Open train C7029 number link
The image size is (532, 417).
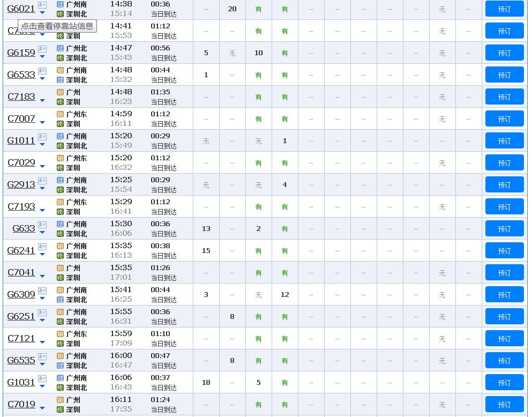[x=21, y=163]
